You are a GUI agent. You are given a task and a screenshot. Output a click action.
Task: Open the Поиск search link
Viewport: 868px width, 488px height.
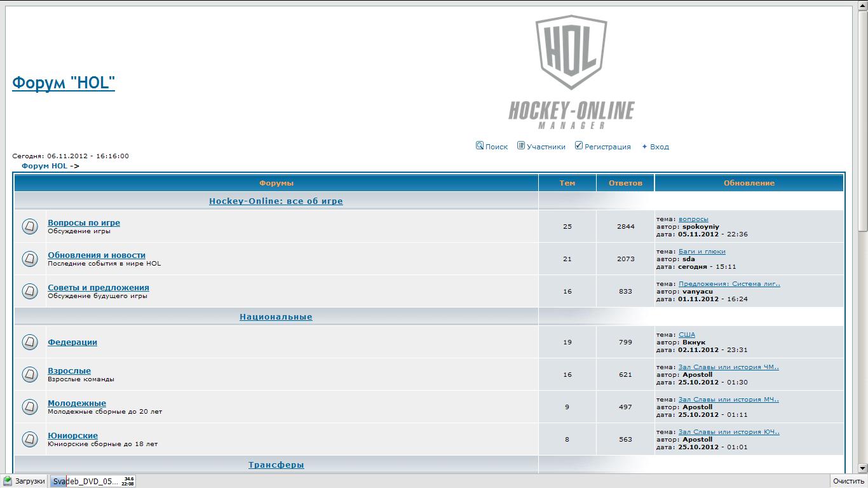pos(496,147)
